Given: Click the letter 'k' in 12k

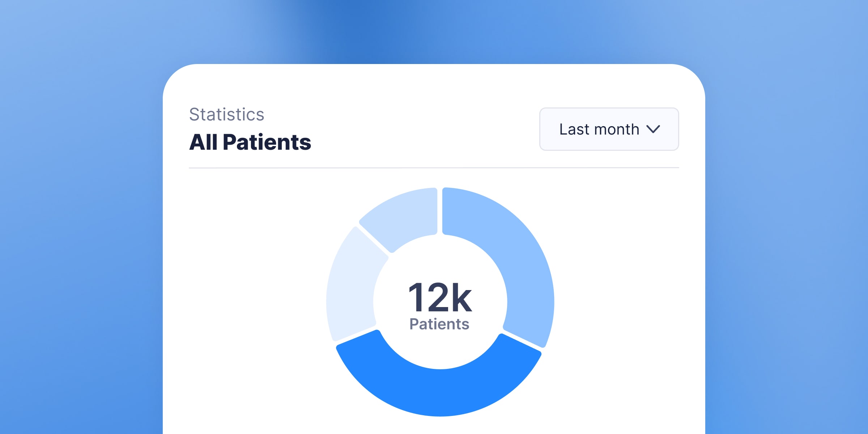Looking at the screenshot, I should 461,298.
